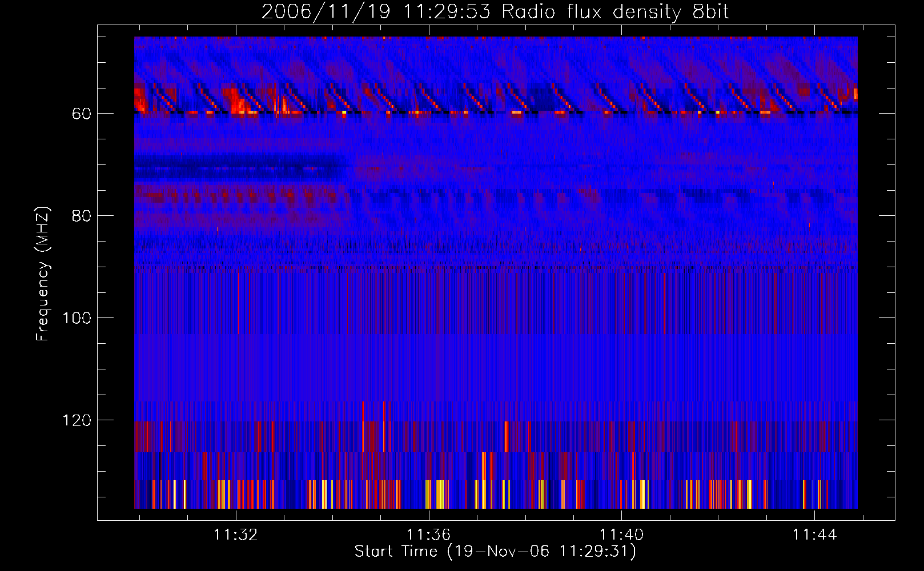The width and height of the screenshot is (924, 571).
Task: Click the 11:36 time tick label
Action: point(428,534)
